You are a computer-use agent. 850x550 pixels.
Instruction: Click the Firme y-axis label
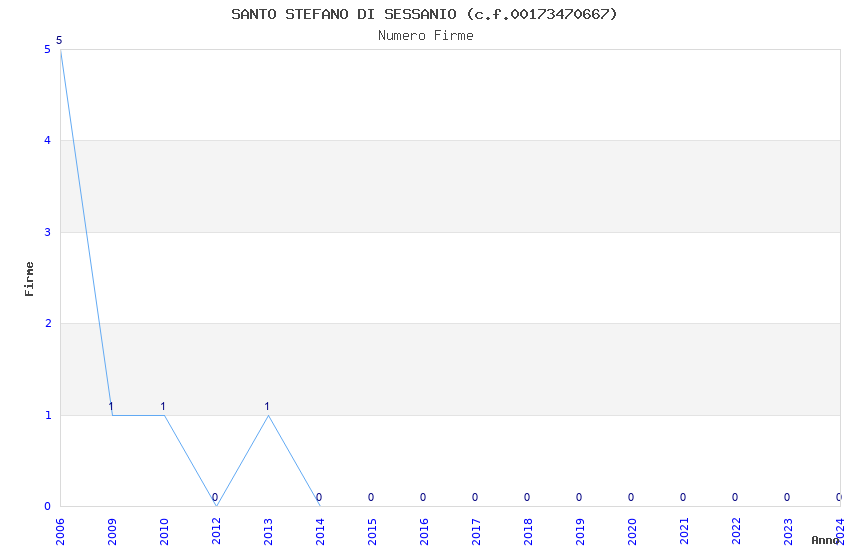click(29, 279)
